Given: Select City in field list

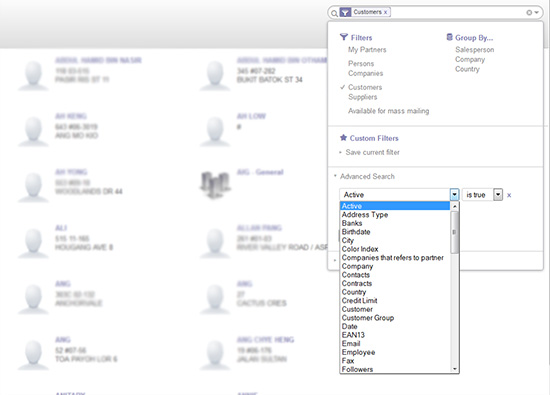Looking at the screenshot, I should (x=395, y=240).
